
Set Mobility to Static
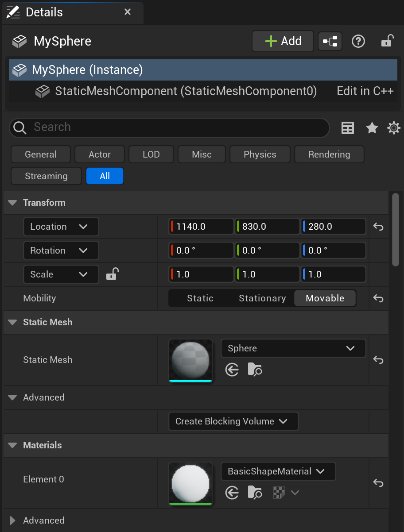click(x=200, y=298)
